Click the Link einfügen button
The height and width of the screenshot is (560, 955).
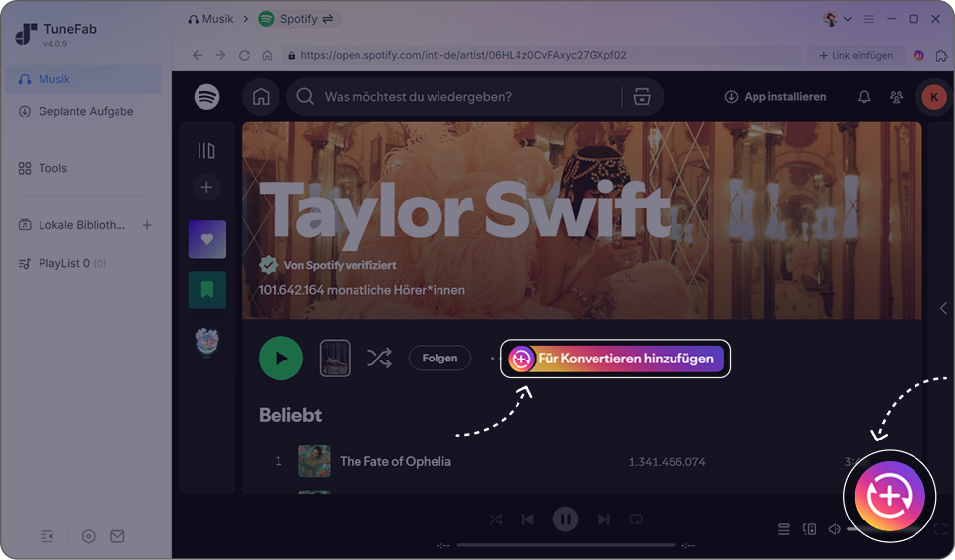pyautogui.click(x=855, y=55)
